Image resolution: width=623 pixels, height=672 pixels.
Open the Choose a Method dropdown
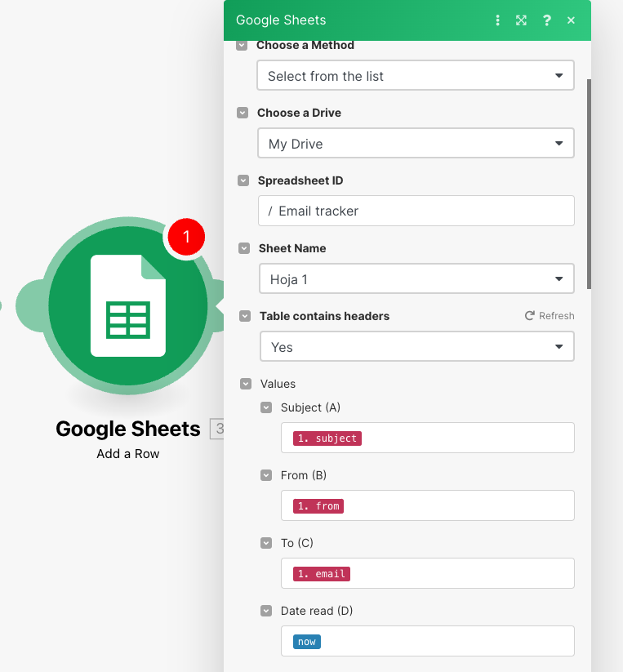[415, 75]
